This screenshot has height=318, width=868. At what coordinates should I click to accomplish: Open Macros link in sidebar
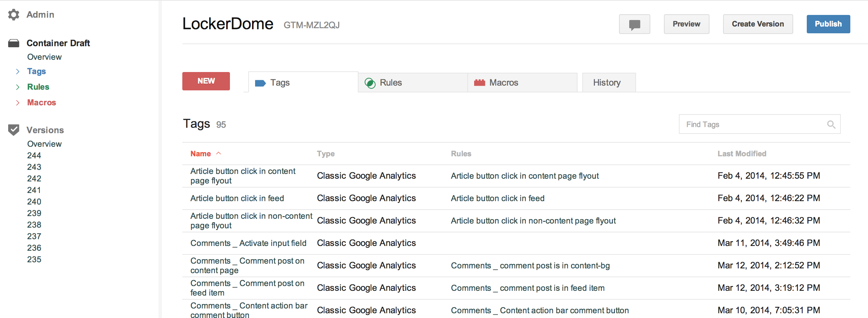(x=41, y=103)
